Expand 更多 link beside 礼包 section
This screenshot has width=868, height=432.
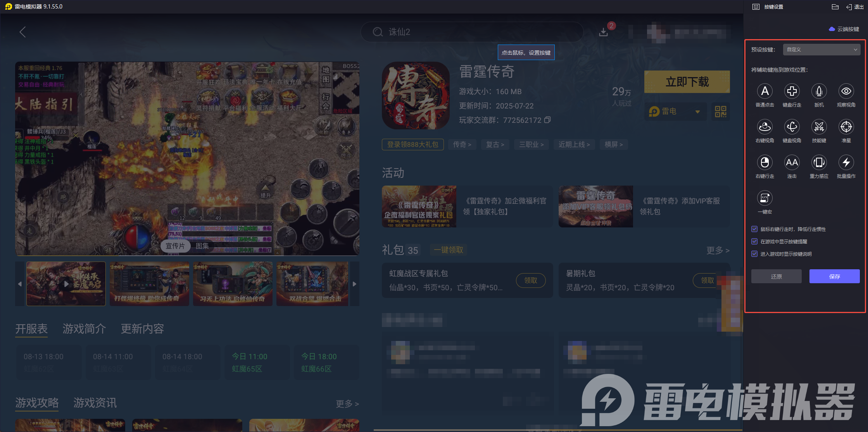tap(718, 250)
